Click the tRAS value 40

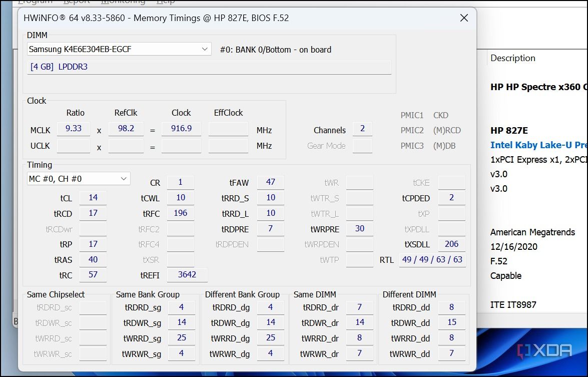[x=93, y=259]
